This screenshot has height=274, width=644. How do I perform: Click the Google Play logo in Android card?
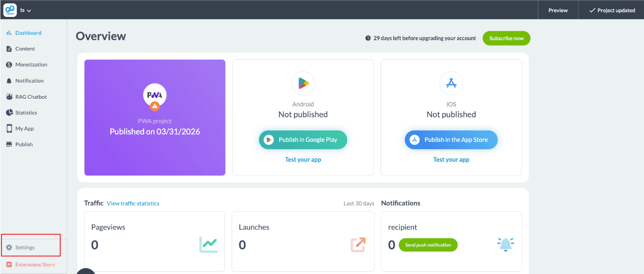point(303,83)
